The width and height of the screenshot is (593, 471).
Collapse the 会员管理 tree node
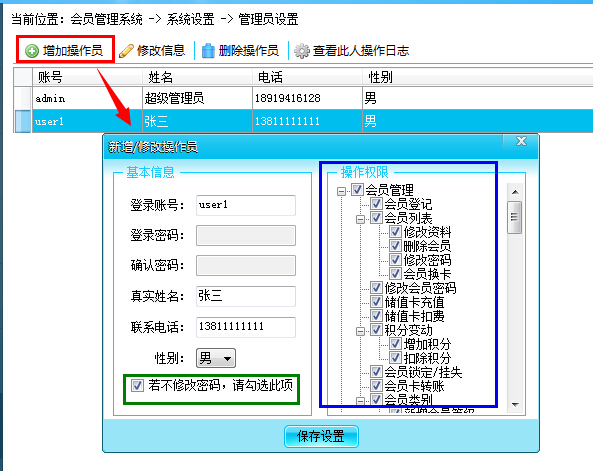(342, 191)
